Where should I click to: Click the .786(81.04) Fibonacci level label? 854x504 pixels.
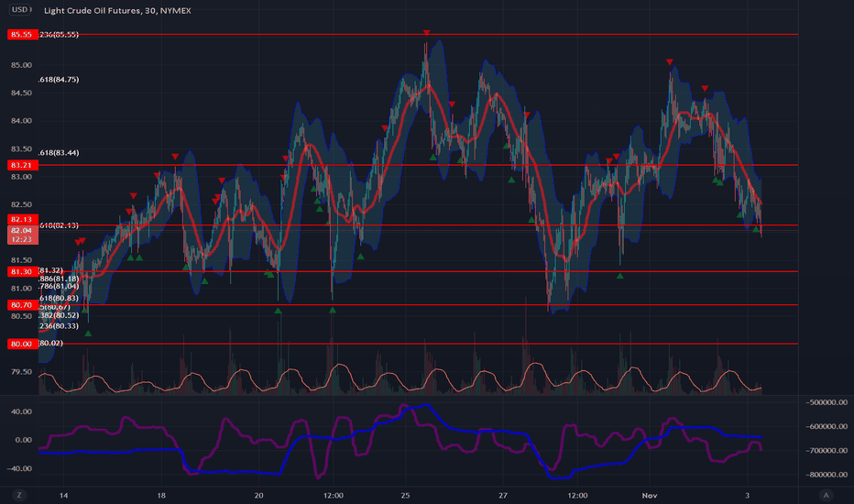pos(59,286)
